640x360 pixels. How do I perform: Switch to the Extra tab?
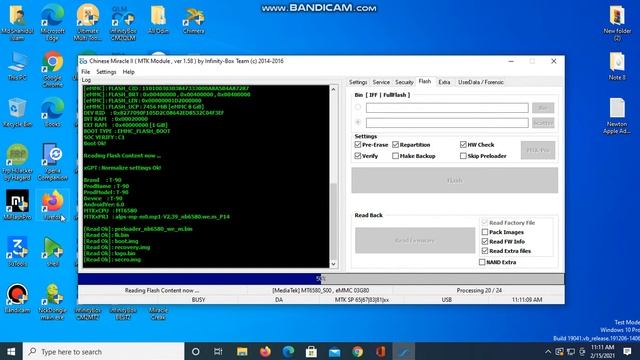tap(444, 82)
